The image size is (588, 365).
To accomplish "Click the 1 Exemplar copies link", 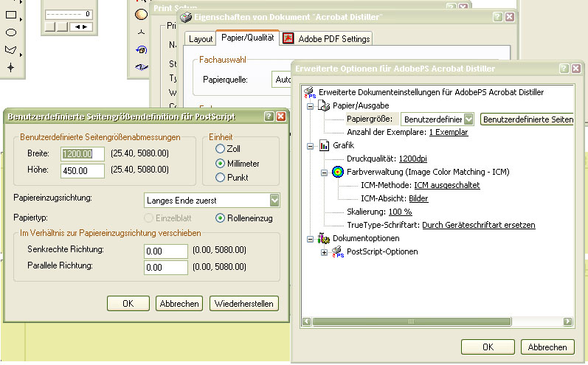I will [x=449, y=132].
